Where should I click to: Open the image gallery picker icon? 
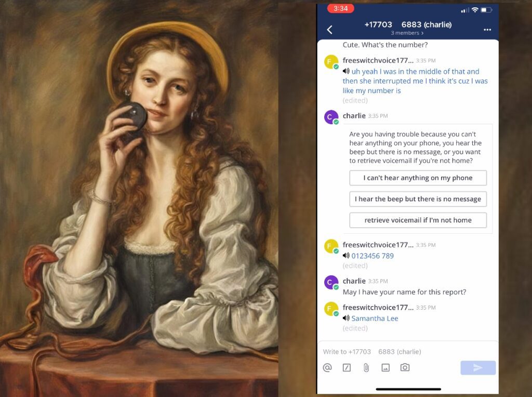385,368
